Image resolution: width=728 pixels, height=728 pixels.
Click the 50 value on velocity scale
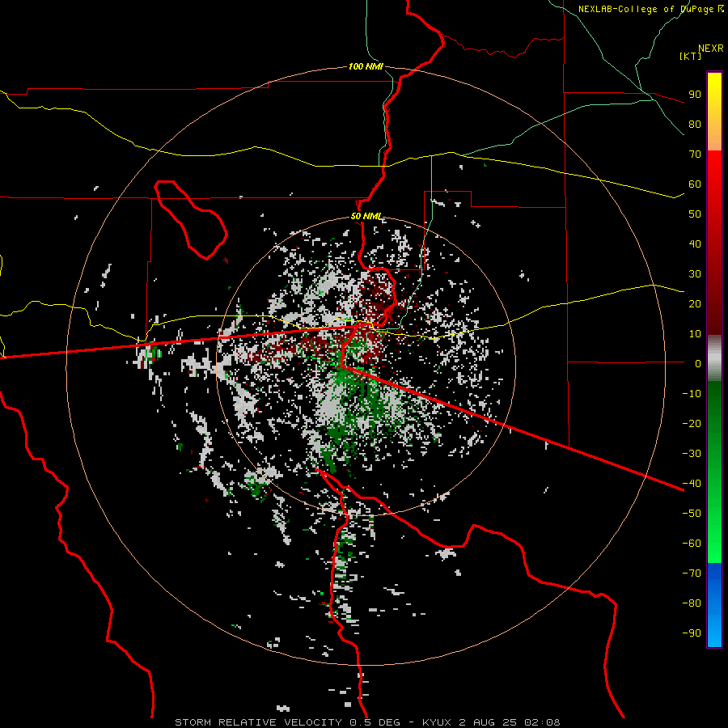point(695,214)
